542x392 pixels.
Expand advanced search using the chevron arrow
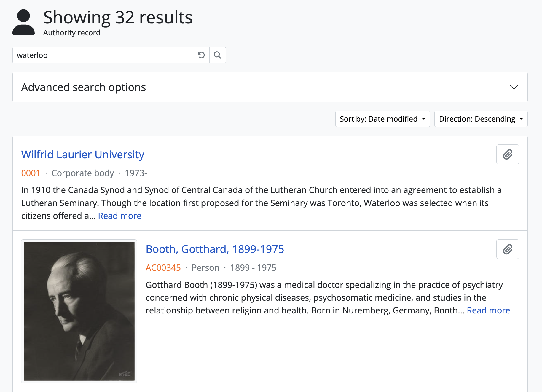tap(514, 87)
